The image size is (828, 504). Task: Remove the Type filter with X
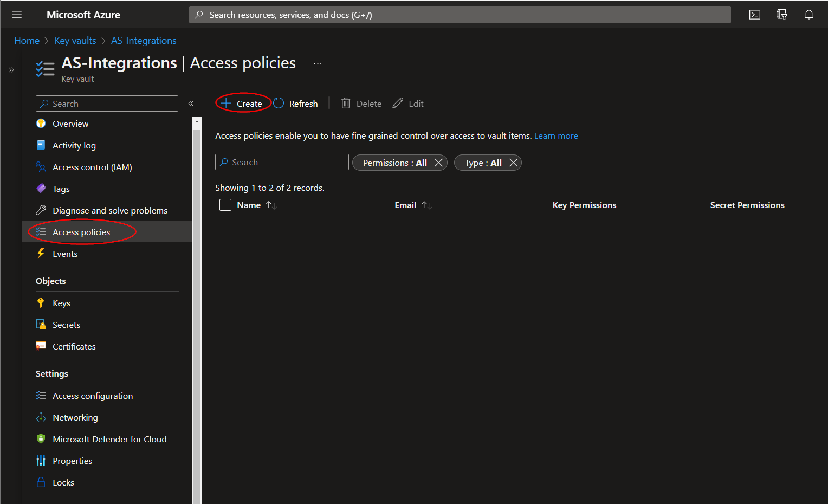click(x=513, y=163)
